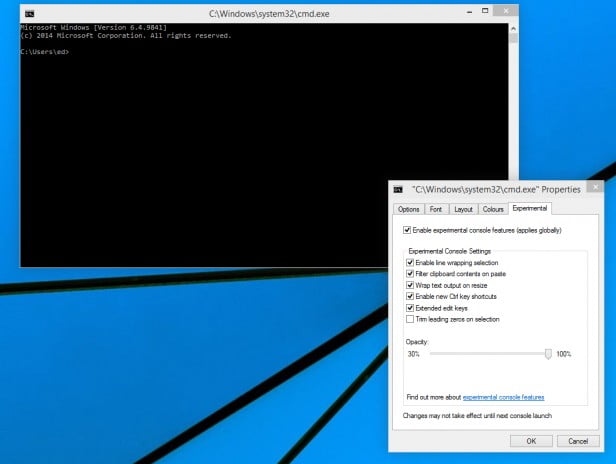This screenshot has width=616, height=464.
Task: Click the cmd.exe window title bar icon
Action: [28, 13]
